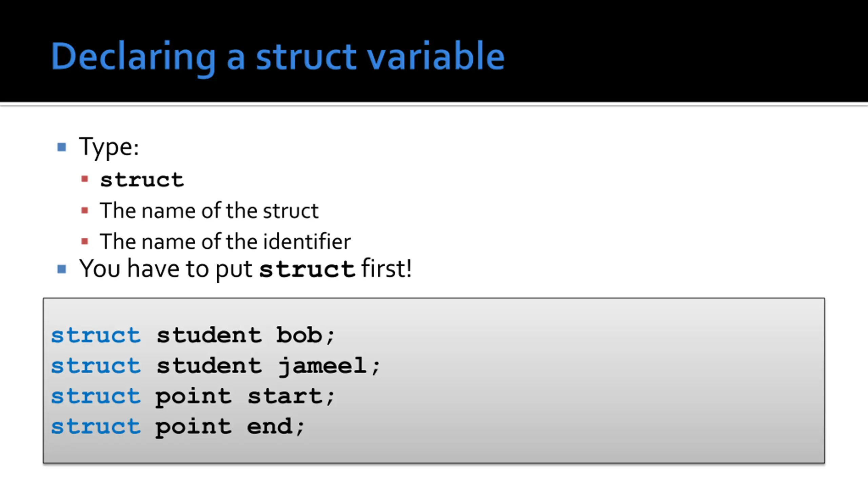Click the identifier "end;" in the code box
This screenshot has height=488, width=868.
275,426
